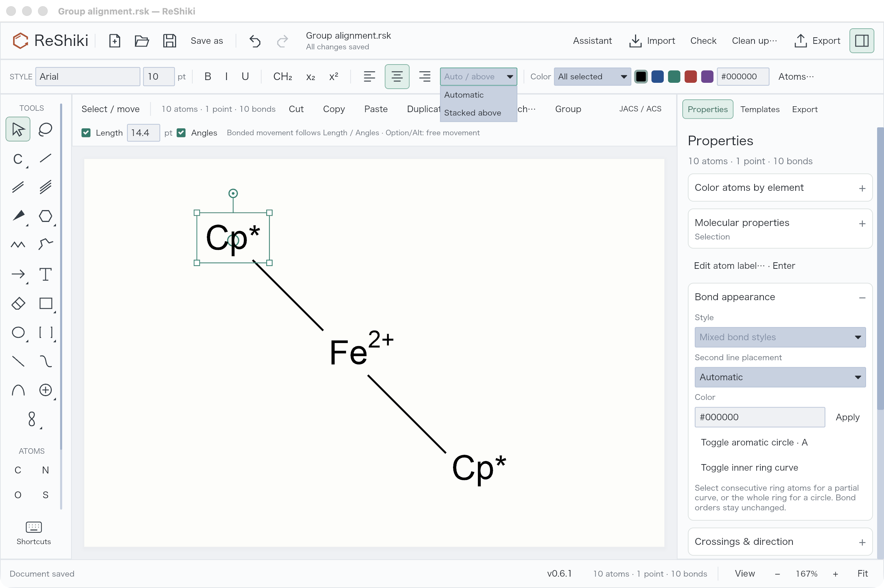Select the arrow Select/move tool
The image size is (884, 588).
click(x=18, y=129)
